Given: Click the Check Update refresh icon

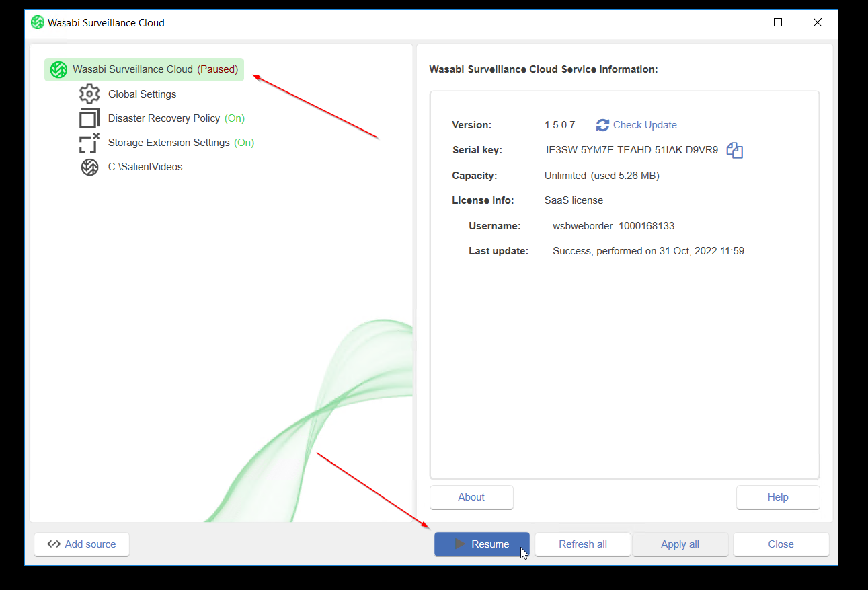Looking at the screenshot, I should [x=602, y=125].
